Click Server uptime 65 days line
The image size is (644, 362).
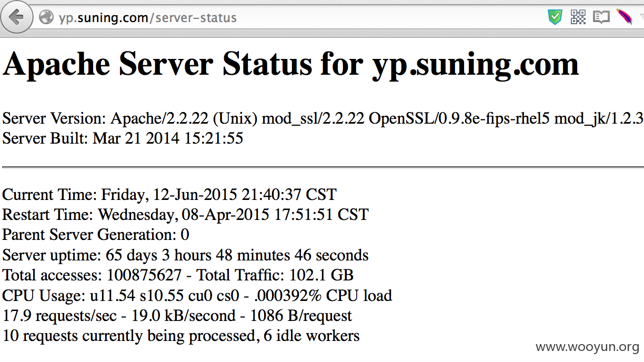186,255
